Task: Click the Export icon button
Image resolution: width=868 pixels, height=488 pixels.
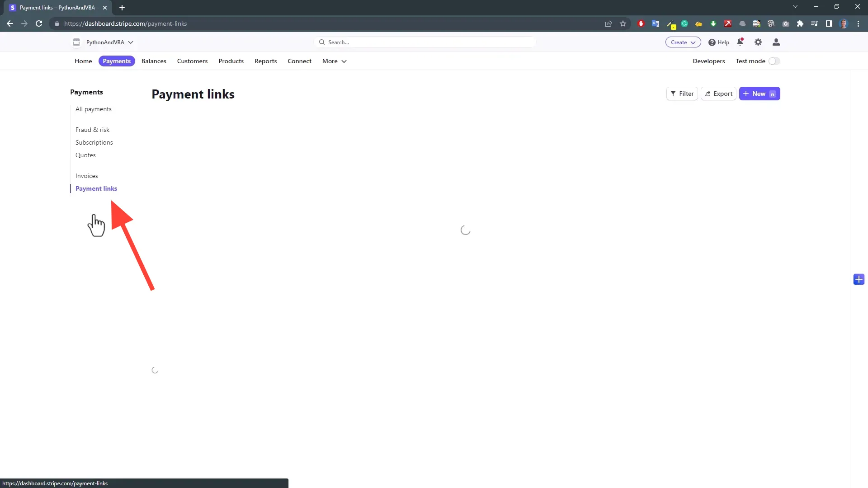Action: point(708,94)
